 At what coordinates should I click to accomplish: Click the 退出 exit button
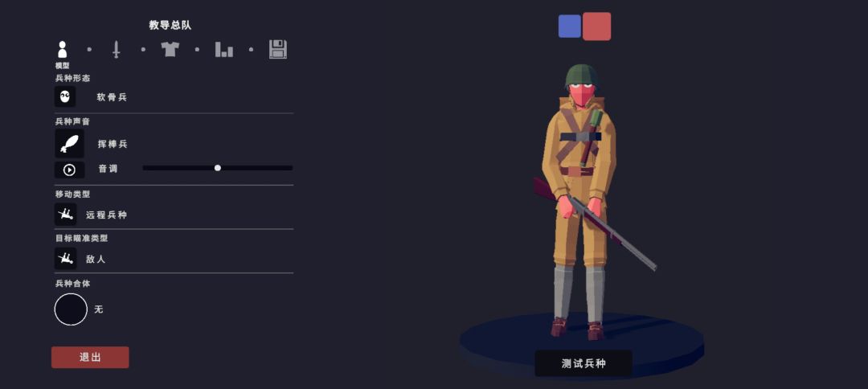(x=90, y=358)
